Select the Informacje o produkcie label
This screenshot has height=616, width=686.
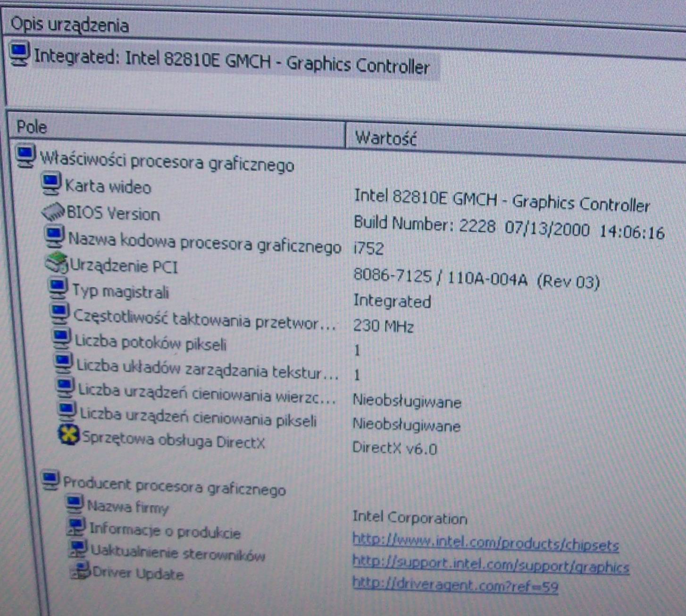point(165,531)
